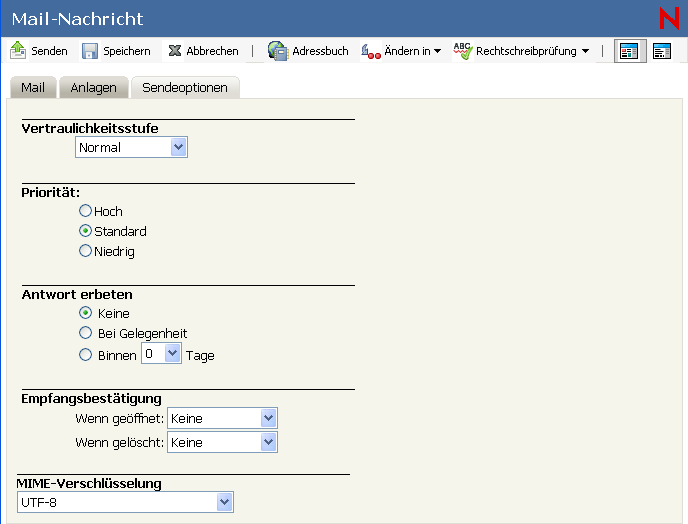Open the Binnen Tage number dropdown
Viewport: 688px width, 524px height.
click(x=161, y=353)
